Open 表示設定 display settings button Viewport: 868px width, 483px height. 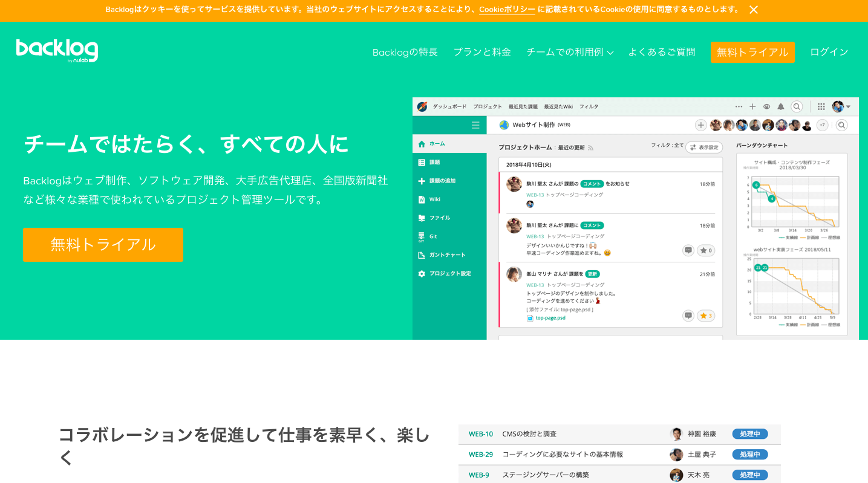(x=704, y=147)
